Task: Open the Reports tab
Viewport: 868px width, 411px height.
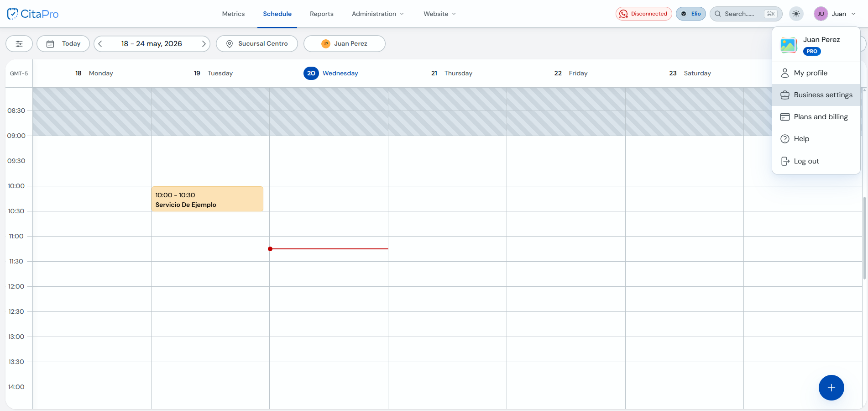Action: [x=321, y=14]
